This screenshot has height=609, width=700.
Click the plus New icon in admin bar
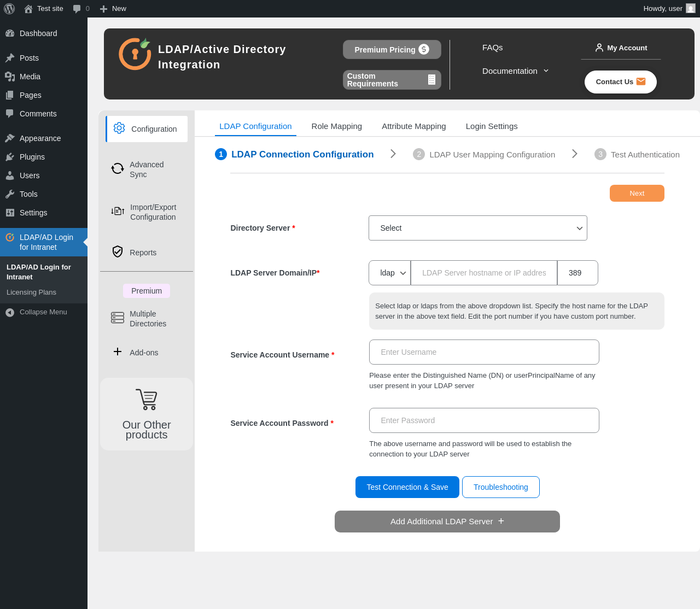coord(103,9)
